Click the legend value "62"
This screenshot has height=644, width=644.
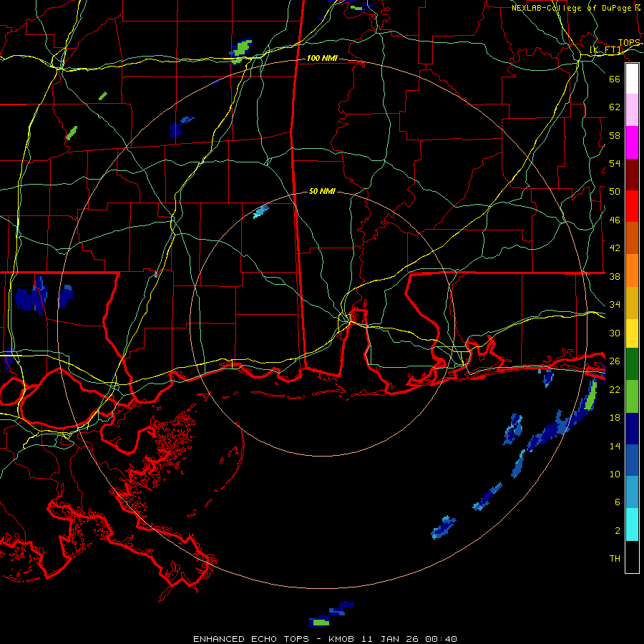[x=615, y=107]
